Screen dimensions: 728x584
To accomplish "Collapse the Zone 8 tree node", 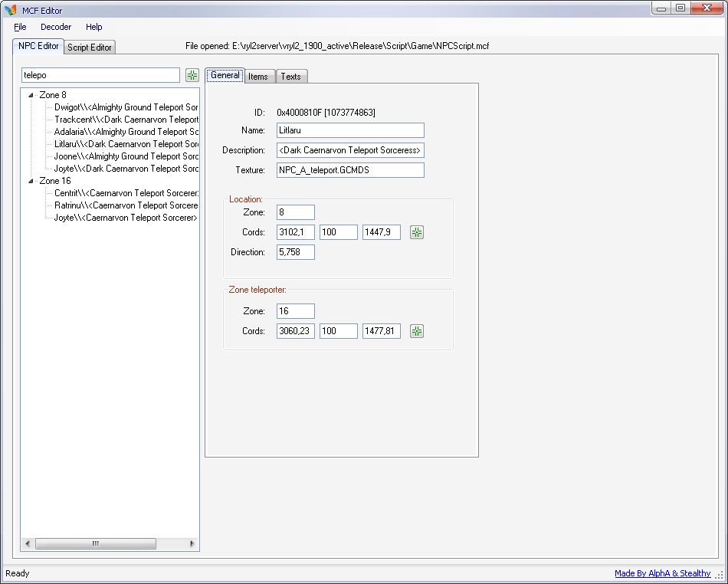I will [x=31, y=95].
